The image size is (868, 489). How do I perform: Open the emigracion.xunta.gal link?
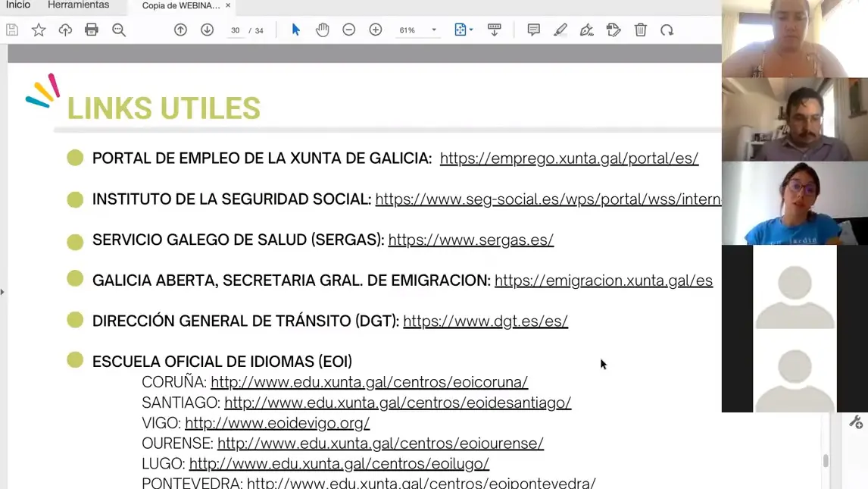pos(604,281)
